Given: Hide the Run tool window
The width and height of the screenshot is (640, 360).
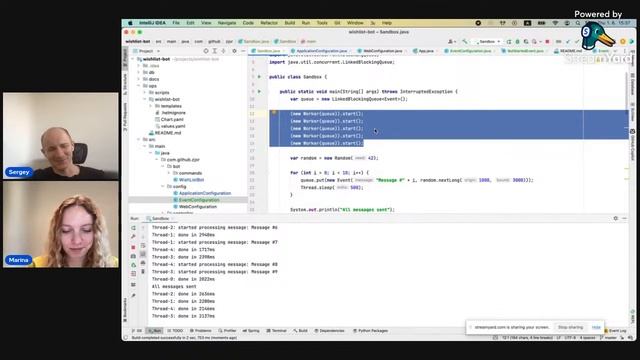Looking at the screenshot, I should coord(624,218).
